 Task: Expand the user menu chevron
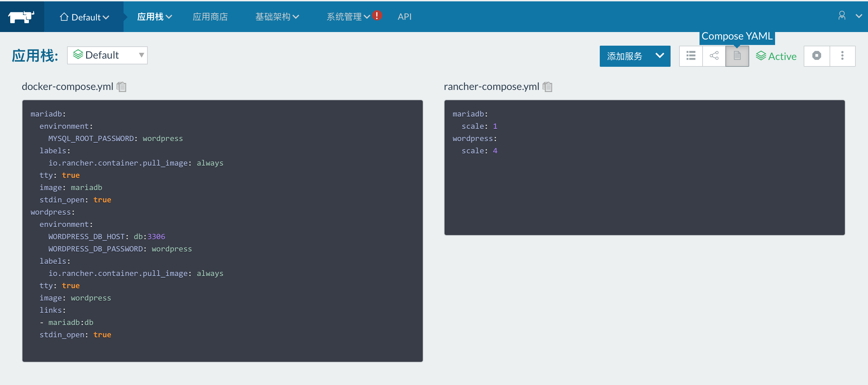click(x=859, y=16)
